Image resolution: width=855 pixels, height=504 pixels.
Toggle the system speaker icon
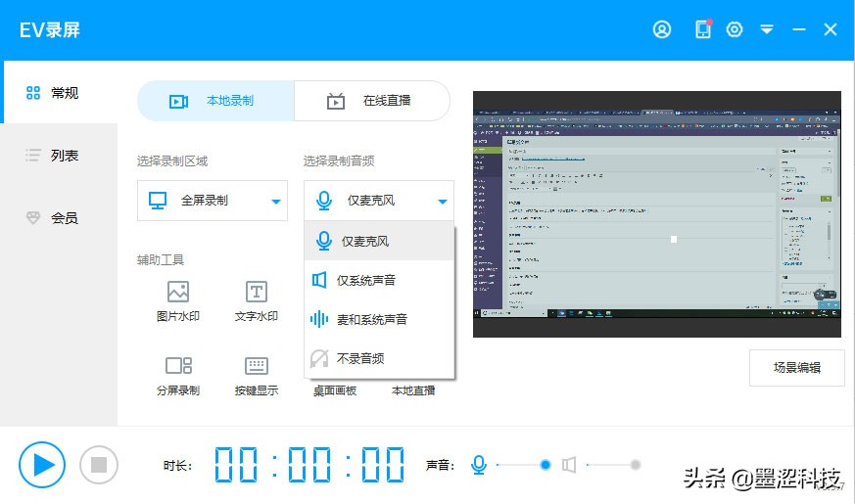point(569,465)
